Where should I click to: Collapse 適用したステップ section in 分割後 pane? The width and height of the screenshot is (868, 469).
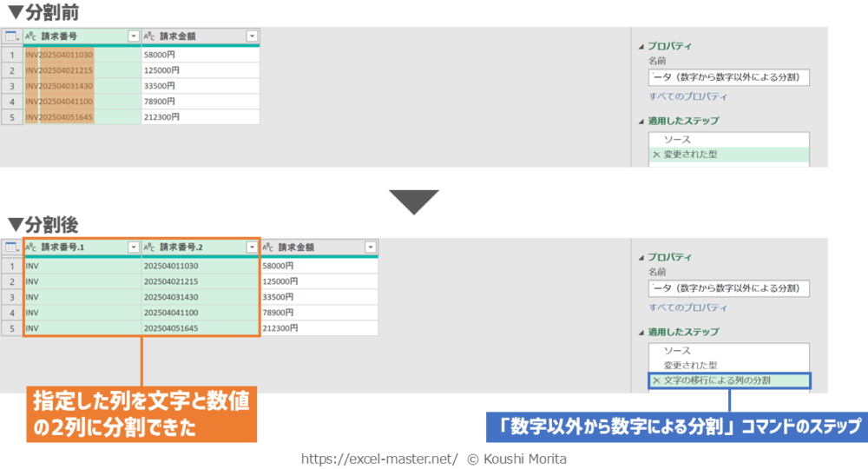(x=641, y=333)
